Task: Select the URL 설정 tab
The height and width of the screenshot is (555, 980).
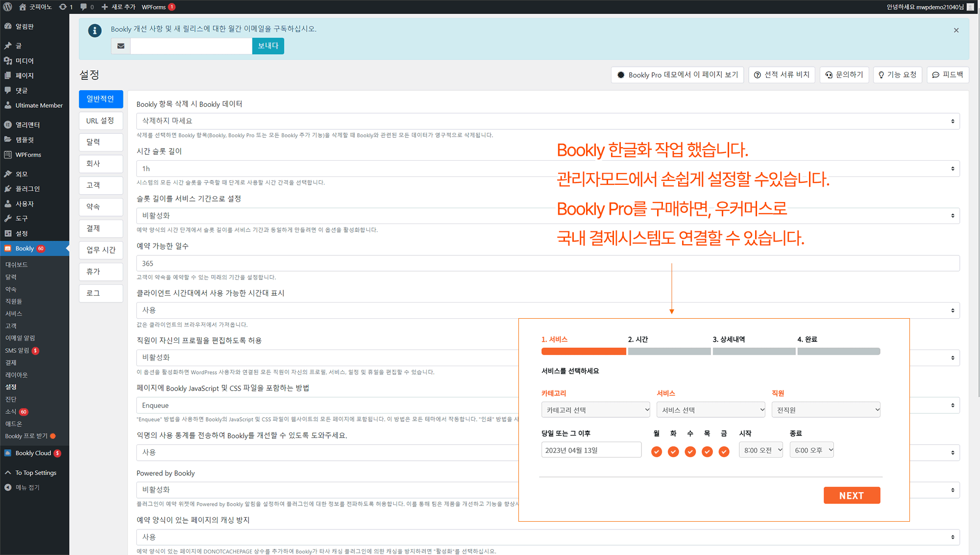Action: pos(101,121)
